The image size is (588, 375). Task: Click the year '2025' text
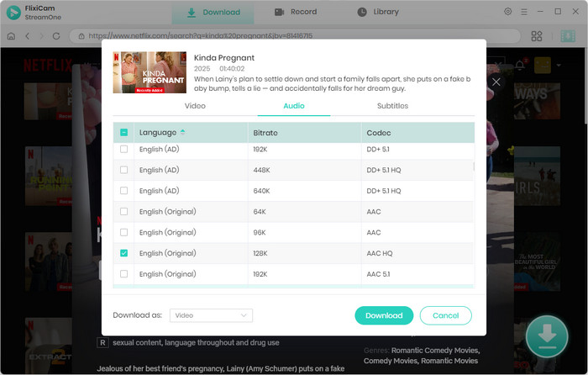202,69
